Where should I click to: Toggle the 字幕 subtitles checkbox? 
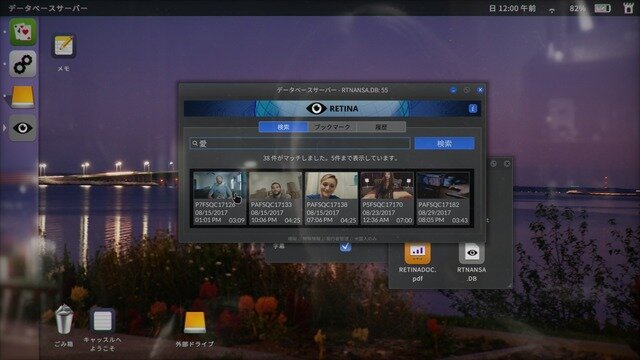coord(345,246)
